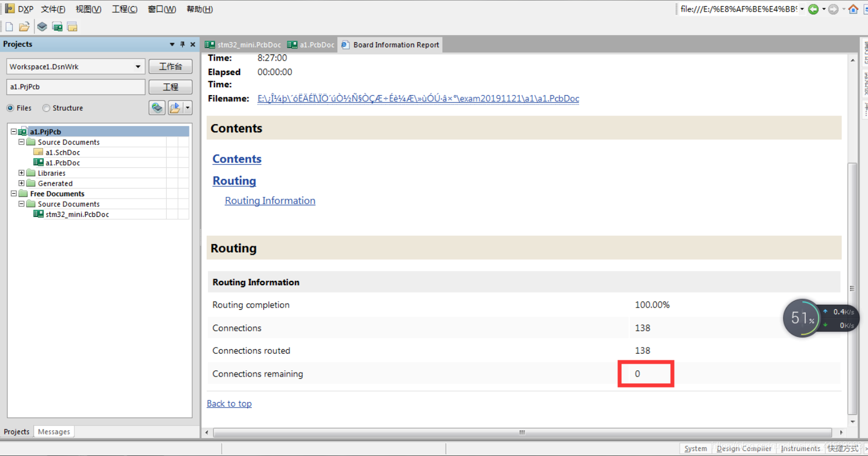Viewport: 868px width, 456px height.
Task: Close the Projects panel
Action: point(193,44)
